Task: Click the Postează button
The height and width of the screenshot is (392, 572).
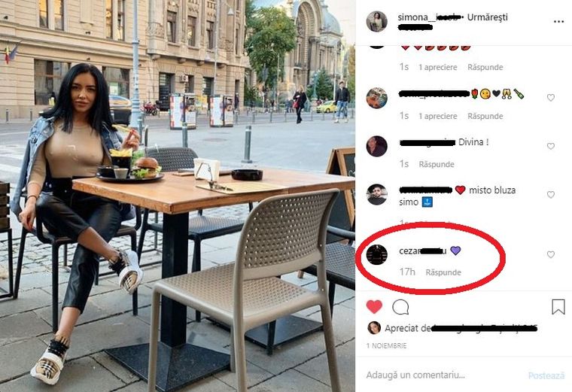Action: [546, 375]
